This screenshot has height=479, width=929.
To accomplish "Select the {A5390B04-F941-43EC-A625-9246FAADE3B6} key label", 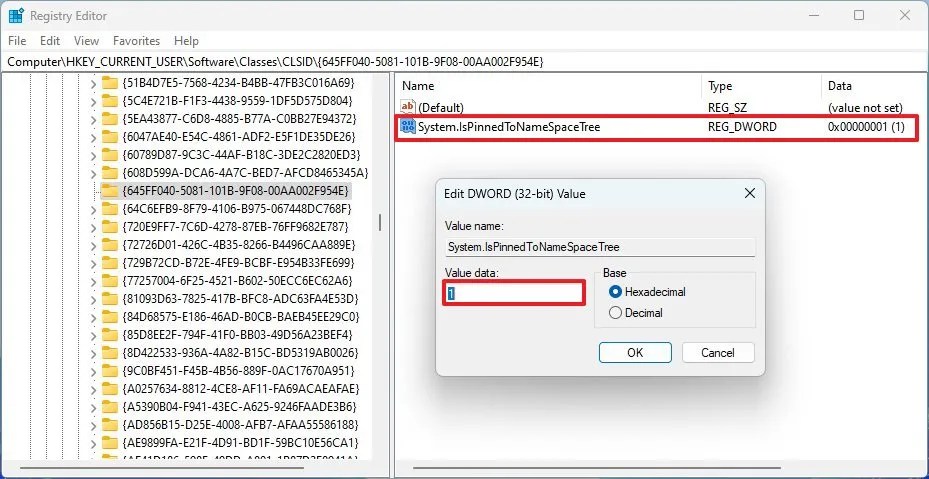I will click(x=239, y=407).
